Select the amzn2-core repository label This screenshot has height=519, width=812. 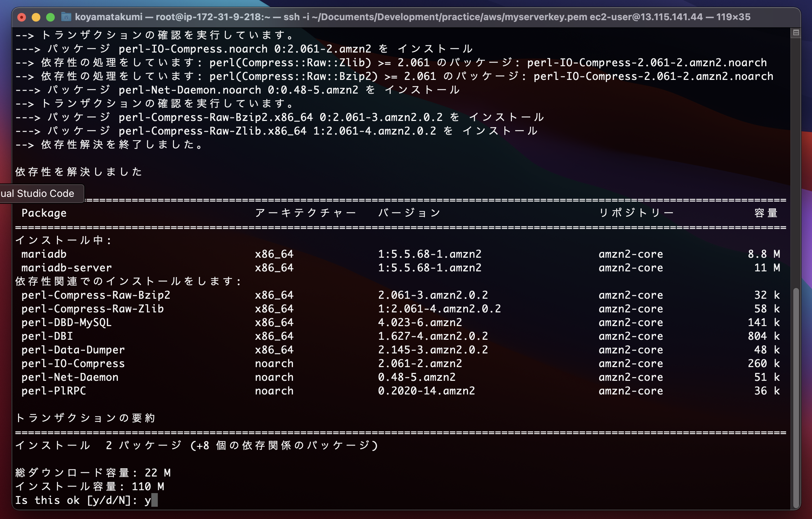point(630,254)
